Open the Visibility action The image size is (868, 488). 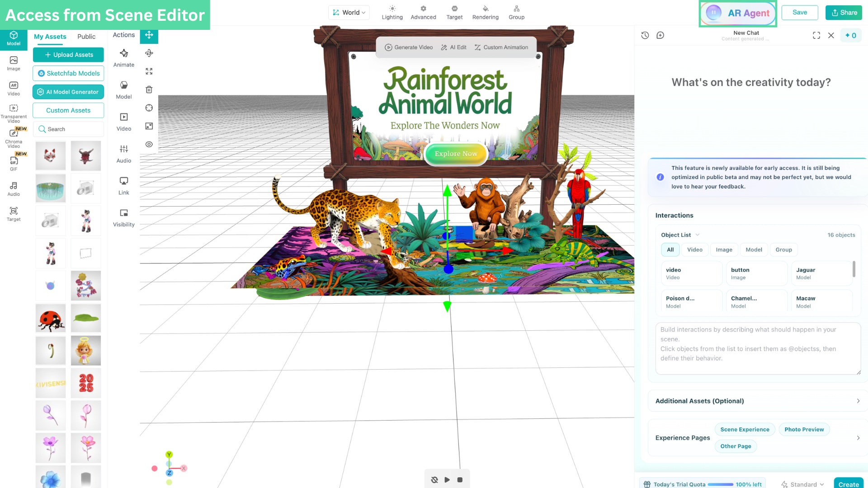(124, 218)
